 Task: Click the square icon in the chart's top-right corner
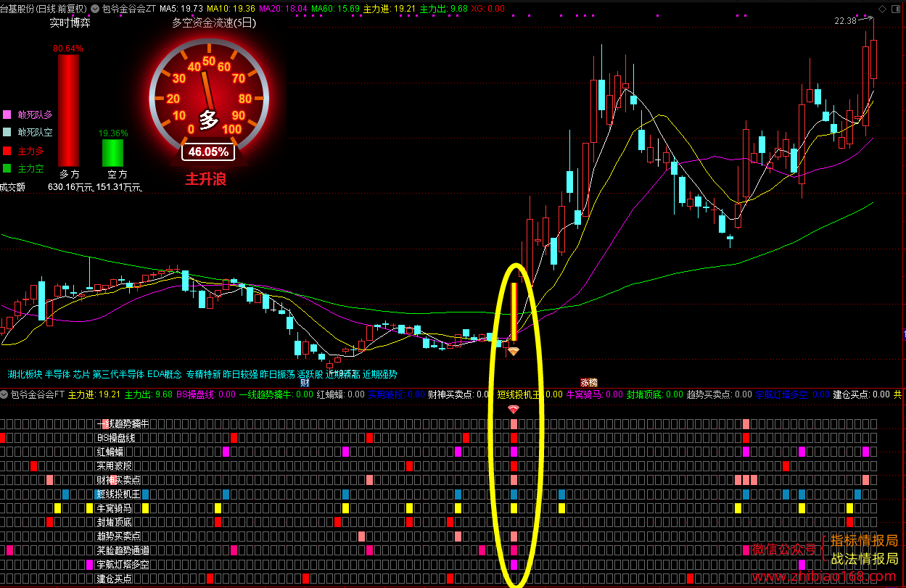point(895,9)
